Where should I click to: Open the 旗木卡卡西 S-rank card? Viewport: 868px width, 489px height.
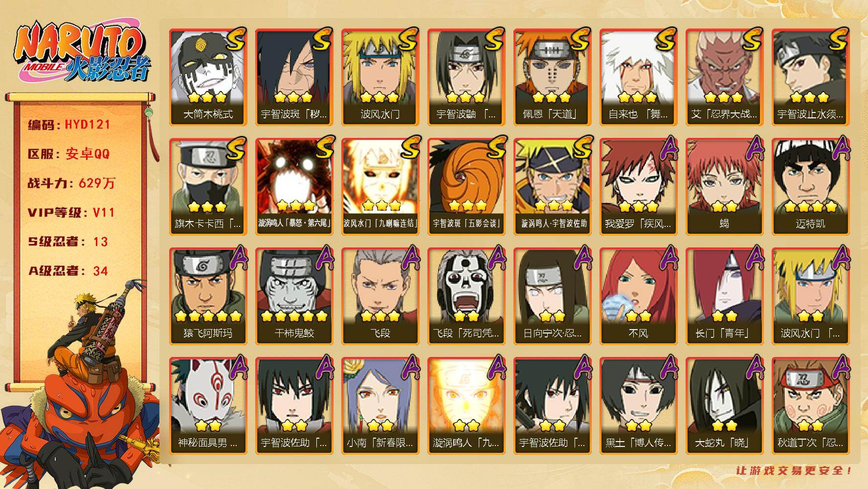(x=208, y=186)
